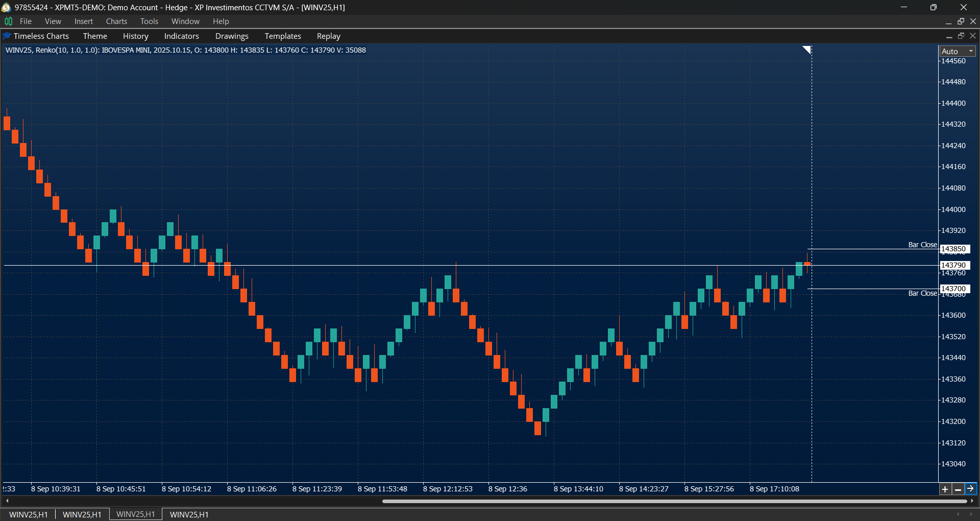Screen dimensions: 980x521
Task: Open the Drawings toolbar item
Action: 231,36
